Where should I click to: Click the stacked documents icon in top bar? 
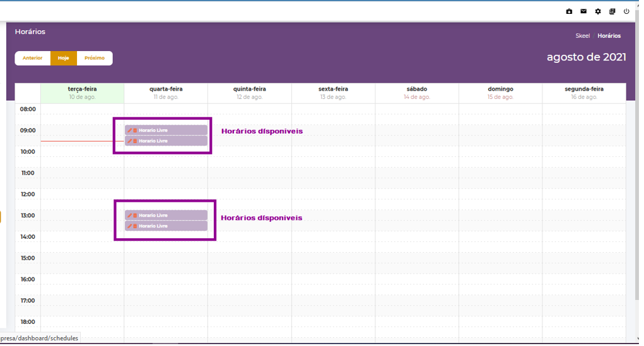point(612,11)
